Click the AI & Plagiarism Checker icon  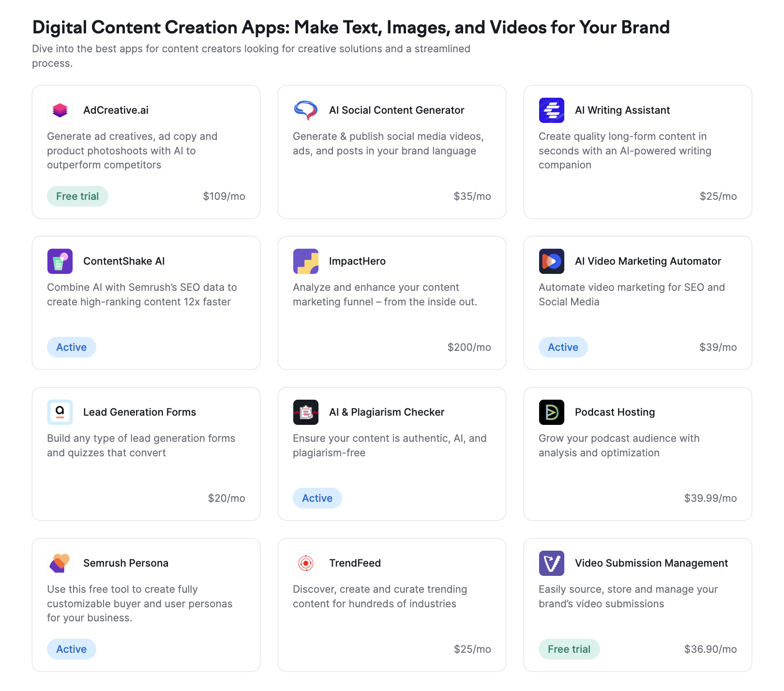pyautogui.click(x=306, y=412)
